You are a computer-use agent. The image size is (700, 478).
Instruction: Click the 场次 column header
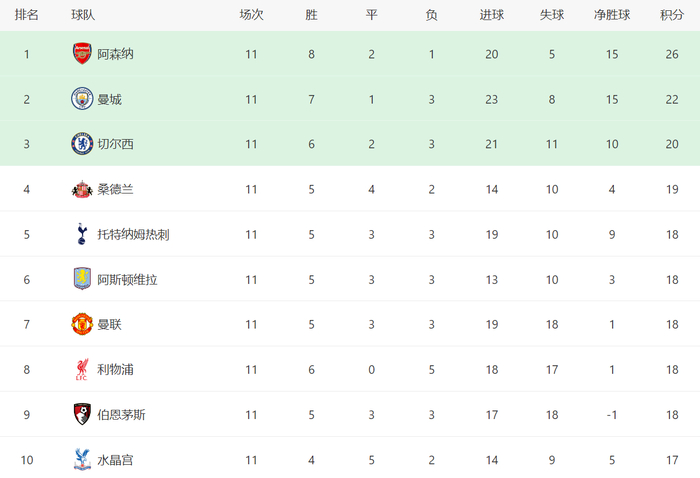pyautogui.click(x=251, y=15)
